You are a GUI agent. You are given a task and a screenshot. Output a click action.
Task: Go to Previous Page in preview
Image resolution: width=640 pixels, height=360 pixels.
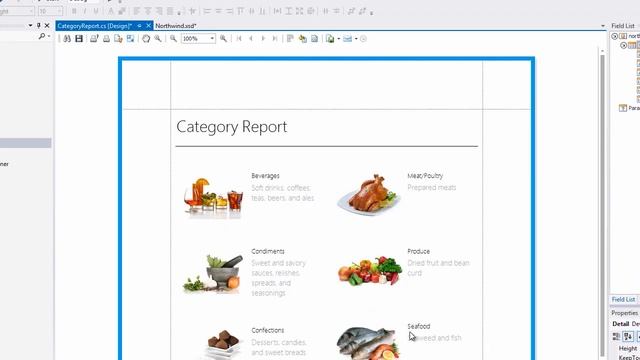click(x=251, y=39)
